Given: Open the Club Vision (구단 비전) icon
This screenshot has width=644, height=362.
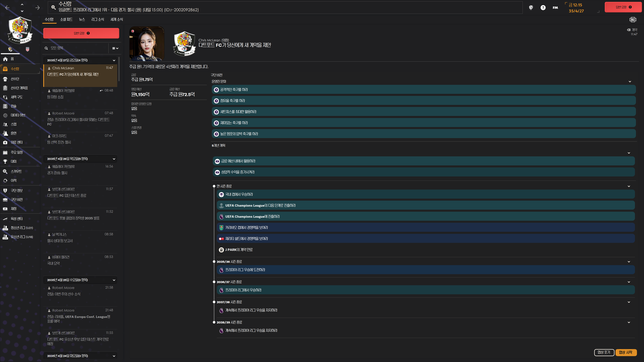Looking at the screenshot, I should coord(5,200).
